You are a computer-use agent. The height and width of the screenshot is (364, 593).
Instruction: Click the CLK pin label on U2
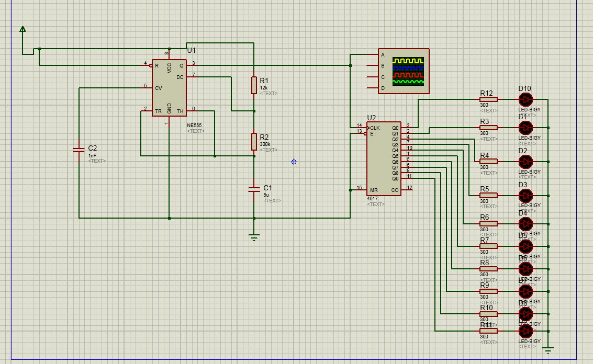[375, 128]
